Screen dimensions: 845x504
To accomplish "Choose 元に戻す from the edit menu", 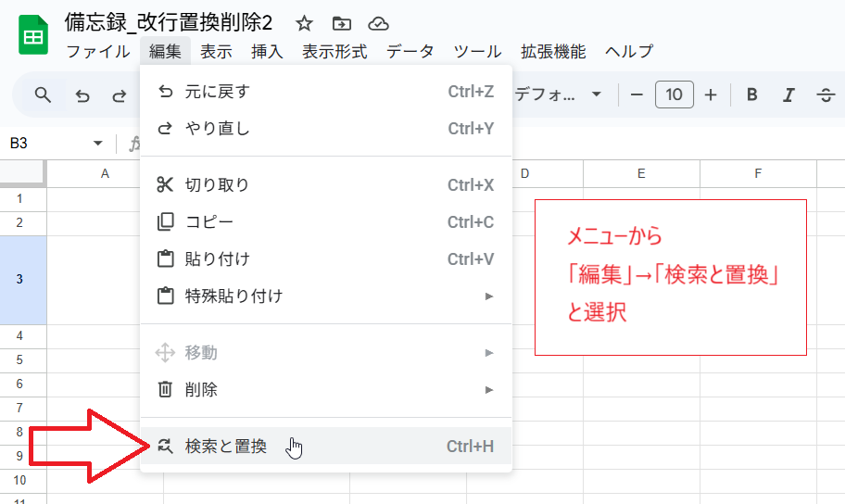I will point(326,92).
